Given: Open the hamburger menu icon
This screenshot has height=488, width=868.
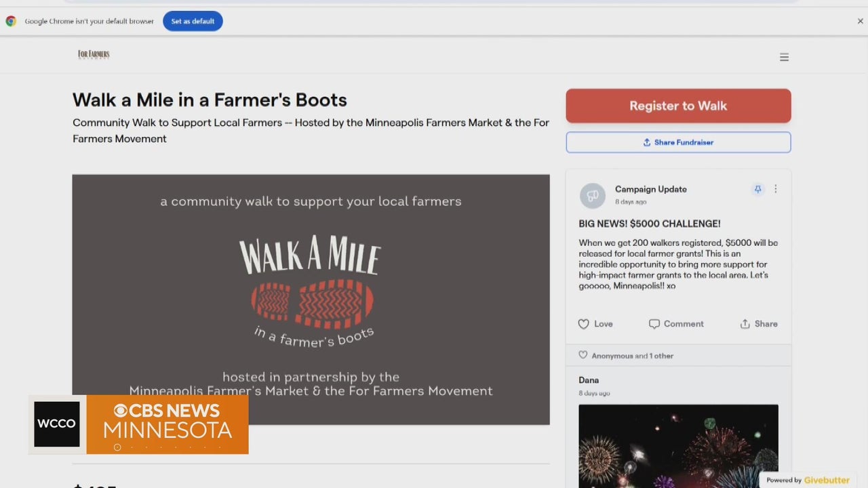Looking at the screenshot, I should [x=784, y=58].
